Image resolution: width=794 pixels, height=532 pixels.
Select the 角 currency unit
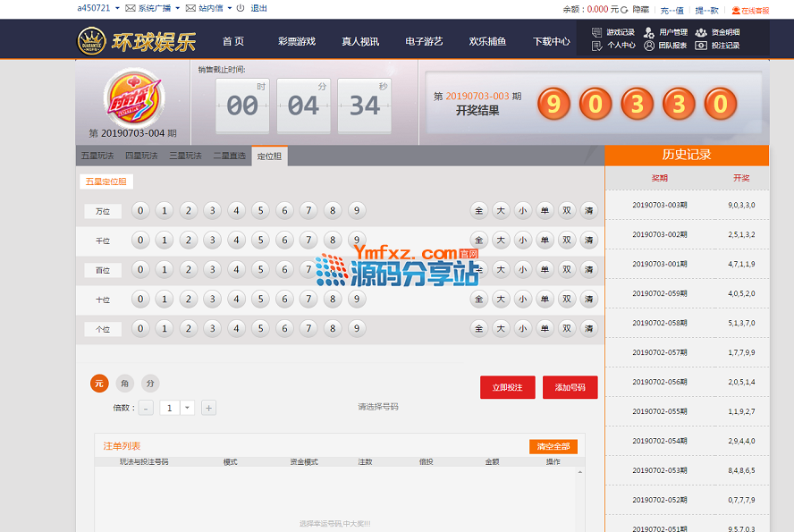click(x=125, y=384)
